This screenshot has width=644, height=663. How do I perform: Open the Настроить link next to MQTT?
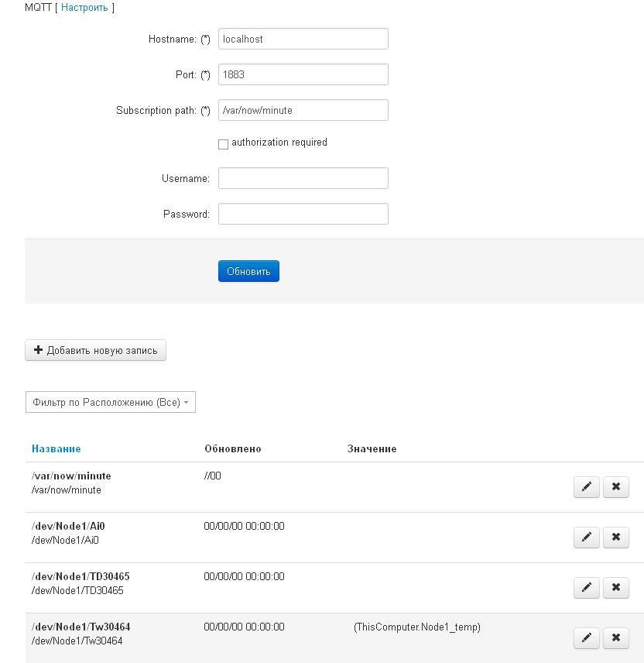tap(84, 8)
